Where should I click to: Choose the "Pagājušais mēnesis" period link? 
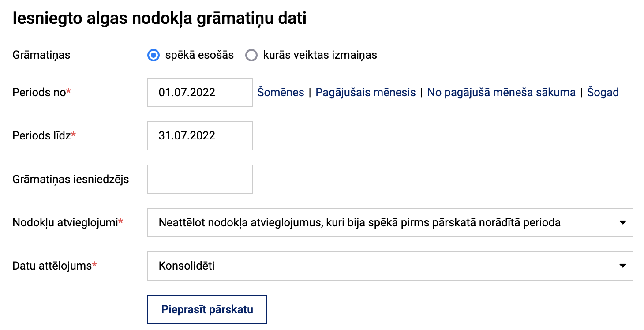coord(365,93)
